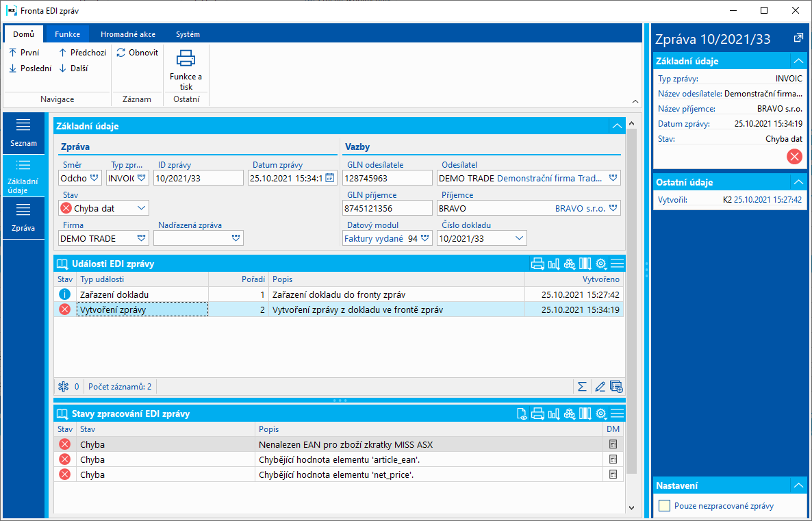Switch to the Funkce ribbon tab

tap(67, 34)
